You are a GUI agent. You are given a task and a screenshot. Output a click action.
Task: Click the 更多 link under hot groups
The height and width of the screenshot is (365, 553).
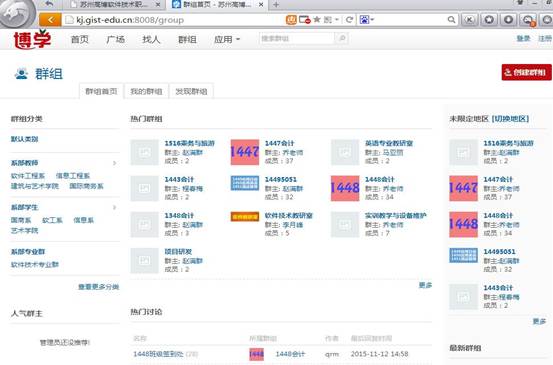[x=425, y=285]
